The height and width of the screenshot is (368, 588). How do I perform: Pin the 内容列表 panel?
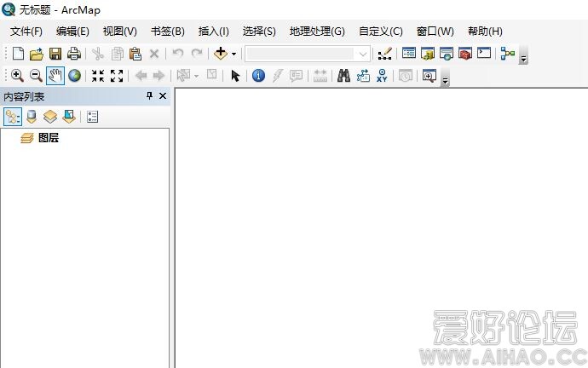[150, 96]
